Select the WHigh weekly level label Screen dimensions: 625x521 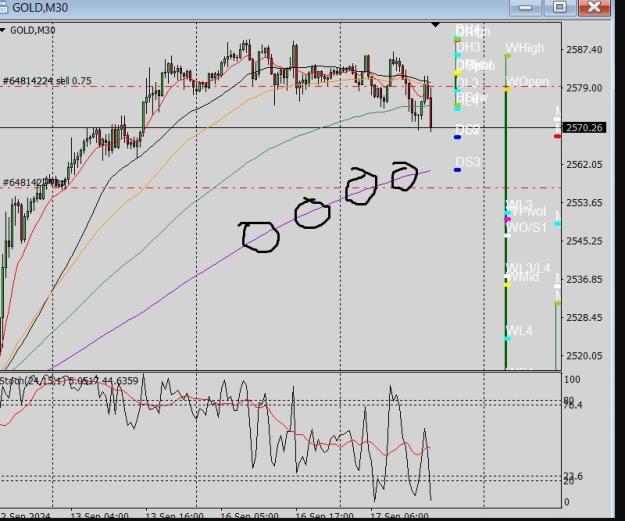coord(525,48)
